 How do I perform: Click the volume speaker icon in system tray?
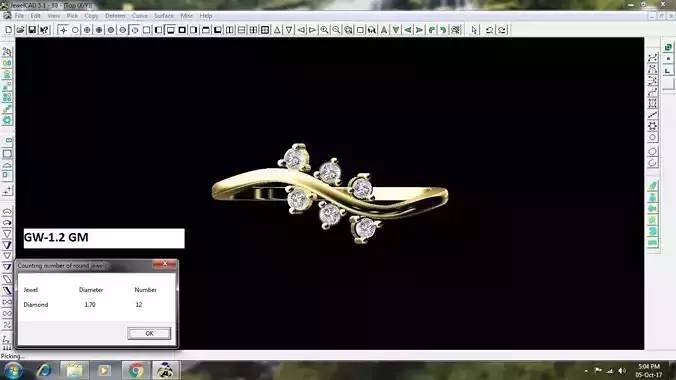coord(622,371)
